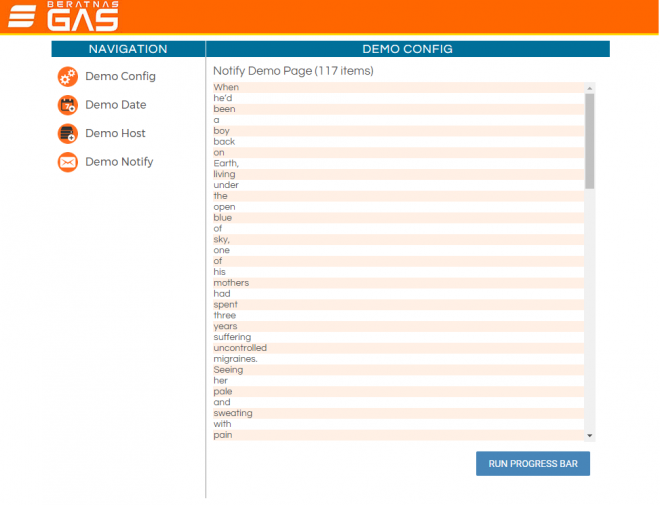The height and width of the screenshot is (505, 660).
Task: Select the list row "pain"
Action: point(399,436)
